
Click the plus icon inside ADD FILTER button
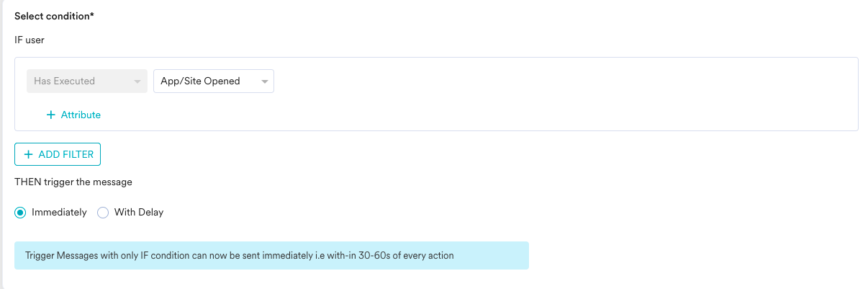click(x=28, y=154)
